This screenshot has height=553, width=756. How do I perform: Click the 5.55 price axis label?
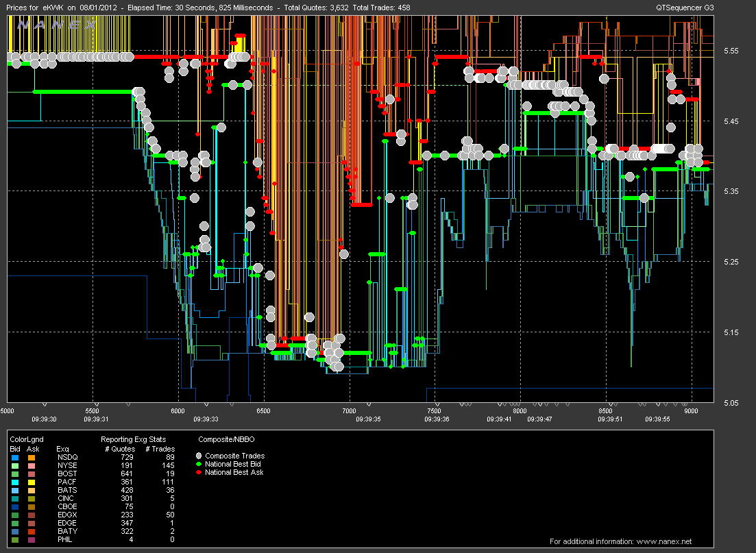(x=731, y=51)
